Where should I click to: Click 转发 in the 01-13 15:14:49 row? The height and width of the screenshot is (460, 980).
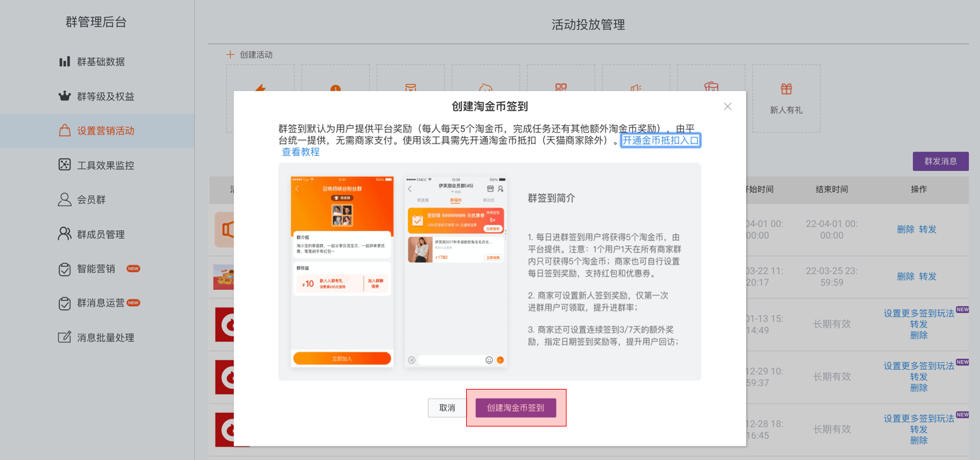[919, 325]
